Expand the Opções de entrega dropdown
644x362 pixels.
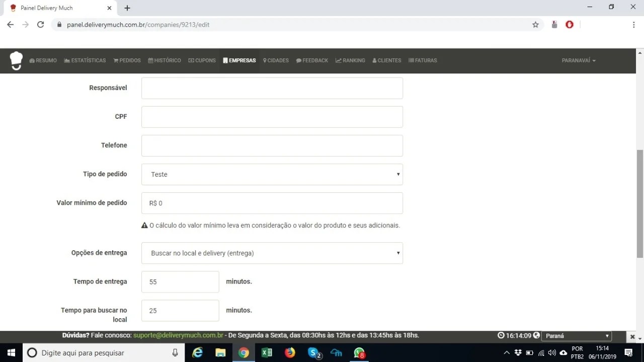[x=272, y=253]
